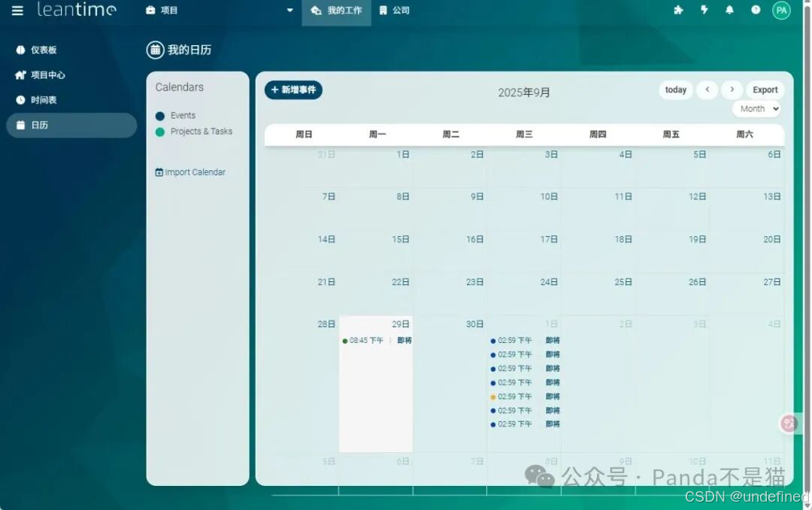Viewport: 812px width, 510px height.
Task: Click the 21日 date number
Action: click(326, 282)
